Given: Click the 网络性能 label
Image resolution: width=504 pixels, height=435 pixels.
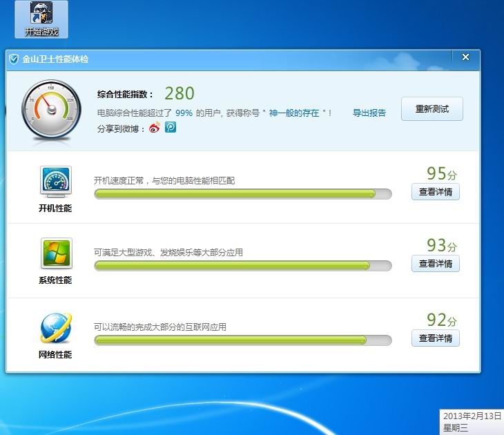Looking at the screenshot, I should 55,355.
